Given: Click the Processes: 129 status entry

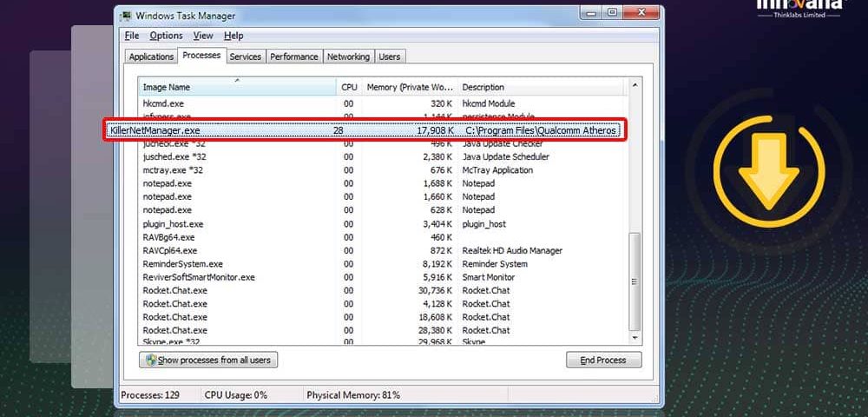Looking at the screenshot, I should coord(150,395).
